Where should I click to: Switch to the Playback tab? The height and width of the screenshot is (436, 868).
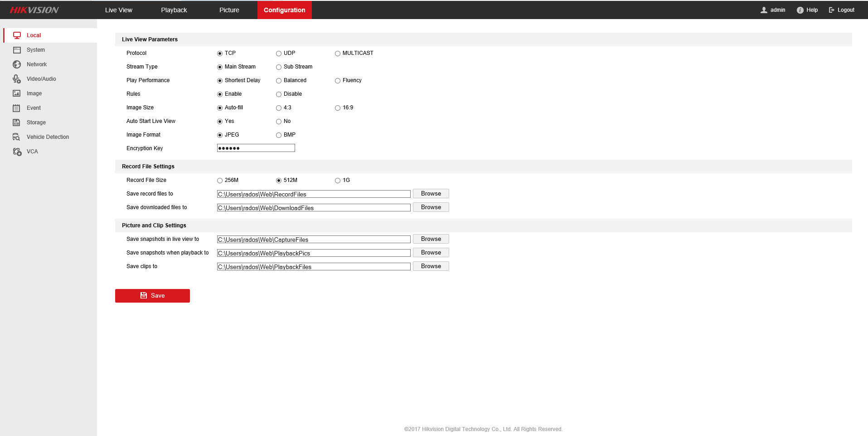(x=174, y=10)
